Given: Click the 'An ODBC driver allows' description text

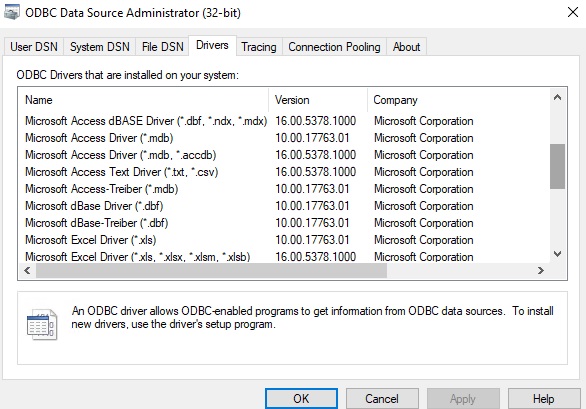Looking at the screenshot, I should [312, 317].
